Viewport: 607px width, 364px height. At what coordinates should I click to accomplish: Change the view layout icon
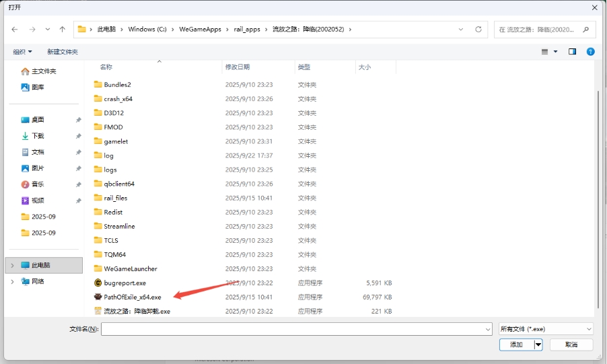point(544,52)
